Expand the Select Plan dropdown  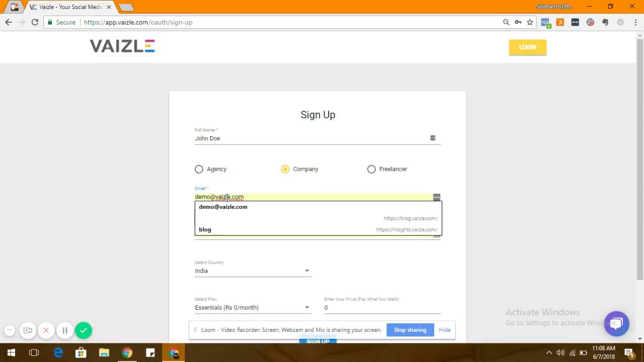[x=253, y=308]
